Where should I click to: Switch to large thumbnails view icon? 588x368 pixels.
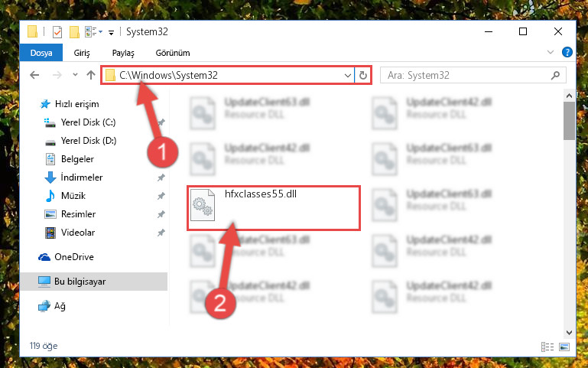(x=564, y=347)
